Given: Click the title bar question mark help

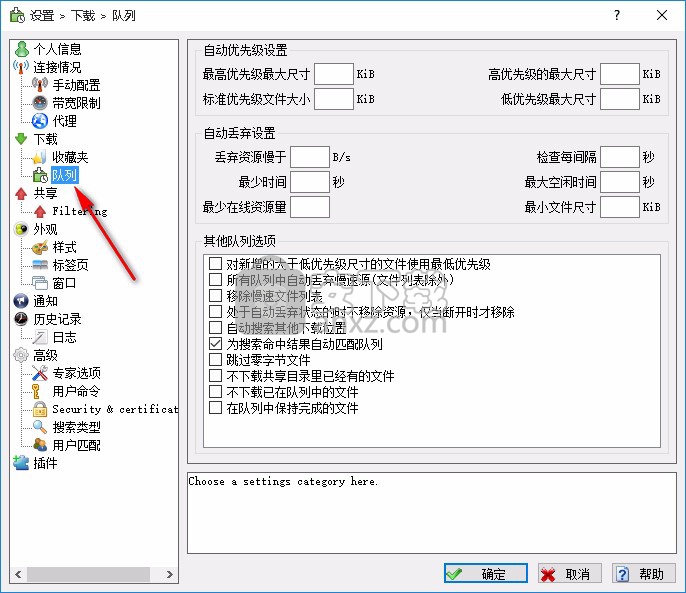Looking at the screenshot, I should 617,15.
